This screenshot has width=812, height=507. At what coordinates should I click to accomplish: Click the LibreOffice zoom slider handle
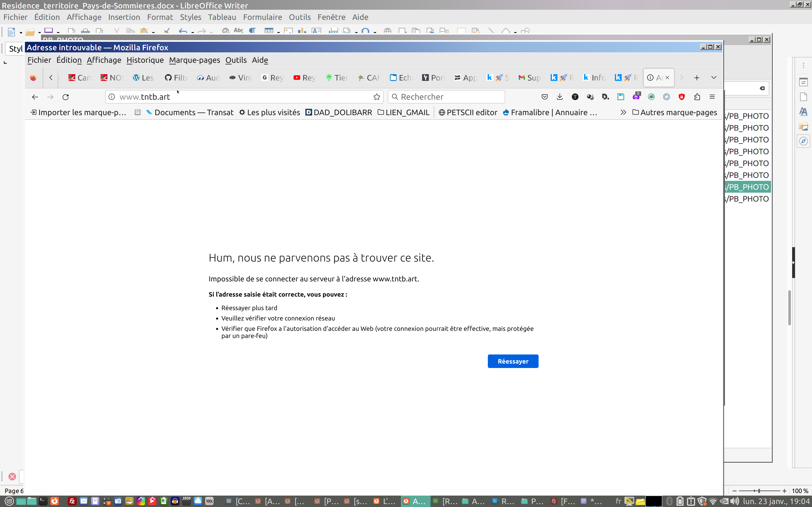(759, 491)
